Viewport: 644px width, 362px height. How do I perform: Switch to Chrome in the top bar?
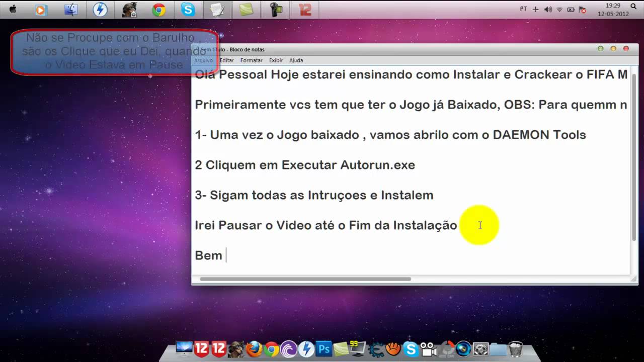coord(159,9)
